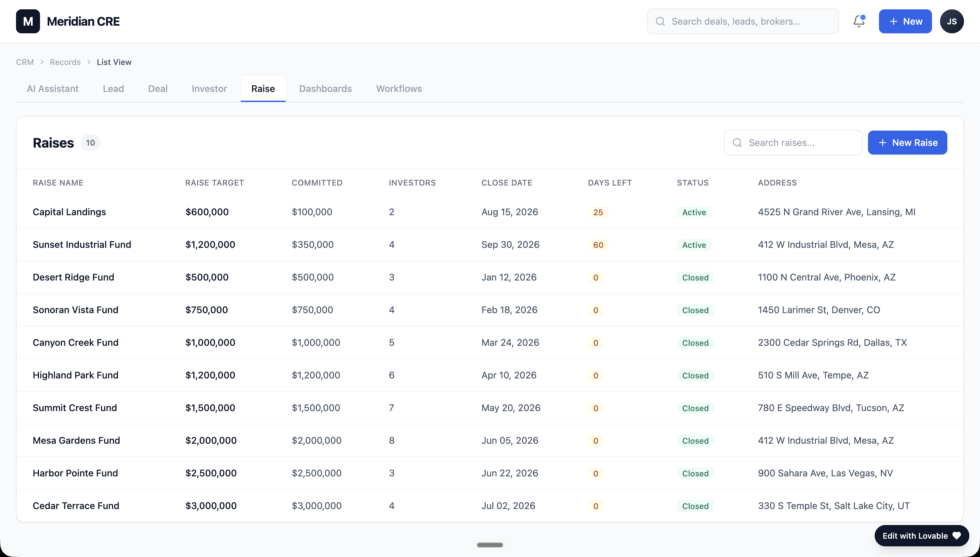The width and height of the screenshot is (980, 557).
Task: Click the global search magnifier icon
Action: [660, 21]
